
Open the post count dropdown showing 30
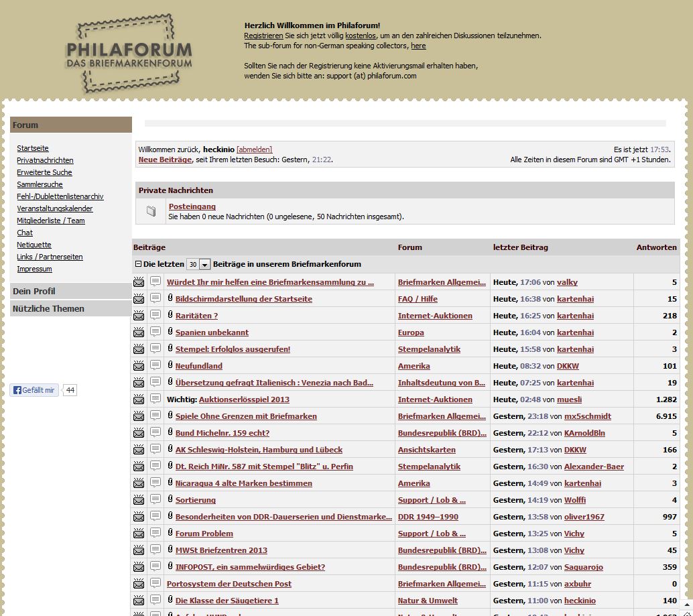(x=198, y=265)
